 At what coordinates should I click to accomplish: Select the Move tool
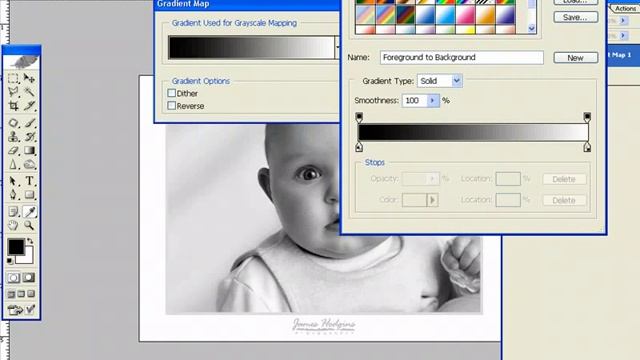(29, 78)
